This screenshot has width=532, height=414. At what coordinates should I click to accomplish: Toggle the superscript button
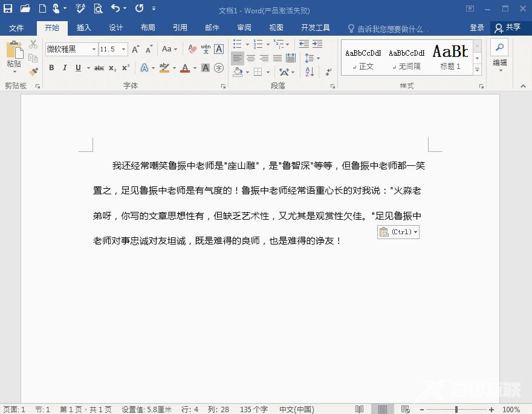pos(126,68)
